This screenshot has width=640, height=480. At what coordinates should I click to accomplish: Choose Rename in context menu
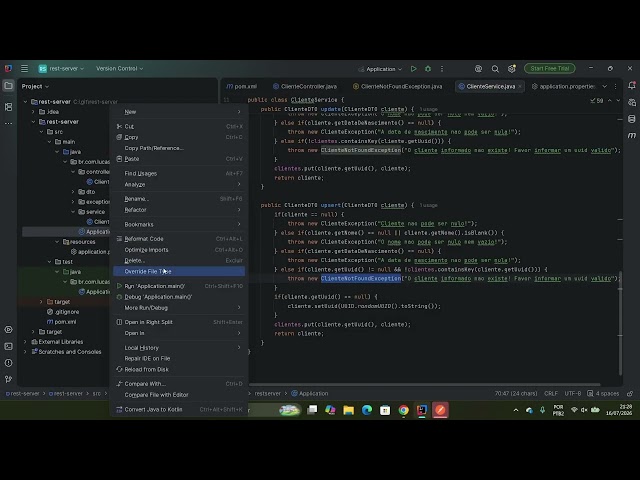tap(179, 199)
